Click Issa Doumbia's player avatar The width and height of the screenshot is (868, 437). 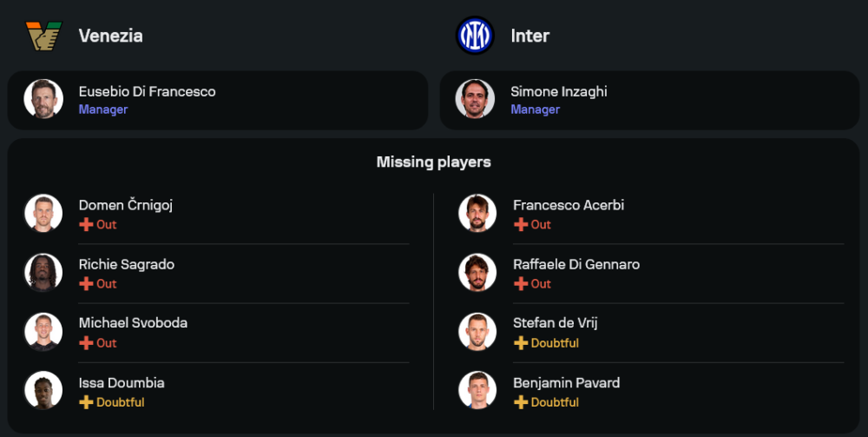(43, 391)
